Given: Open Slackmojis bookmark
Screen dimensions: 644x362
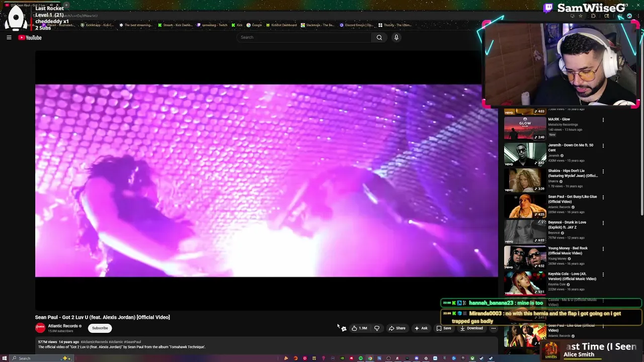Looking at the screenshot, I should 318,25.
